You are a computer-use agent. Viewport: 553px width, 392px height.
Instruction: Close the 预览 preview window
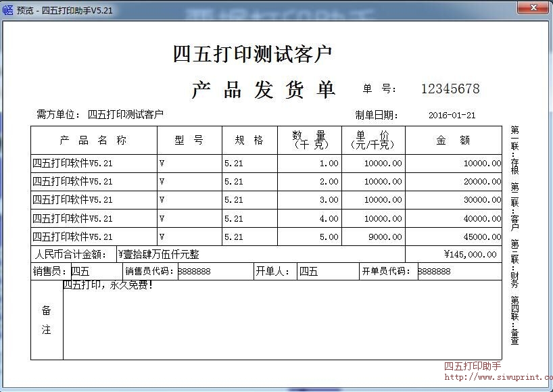(x=533, y=7)
